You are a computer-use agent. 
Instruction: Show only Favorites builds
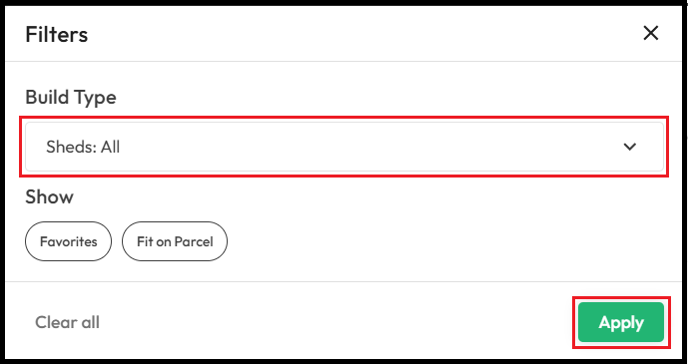[68, 241]
